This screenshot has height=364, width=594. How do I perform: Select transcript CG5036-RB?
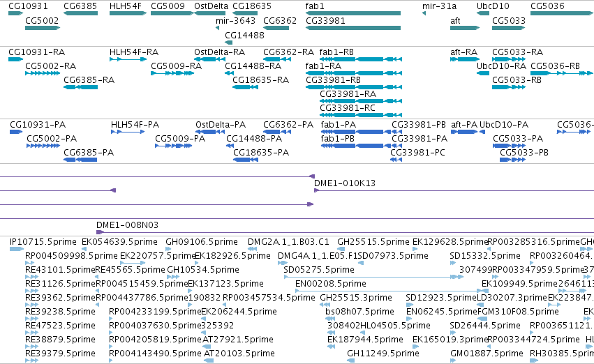click(555, 66)
